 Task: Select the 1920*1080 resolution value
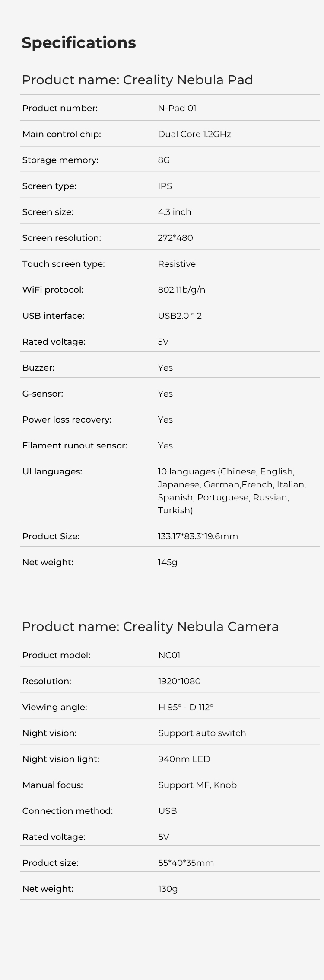pos(179,681)
